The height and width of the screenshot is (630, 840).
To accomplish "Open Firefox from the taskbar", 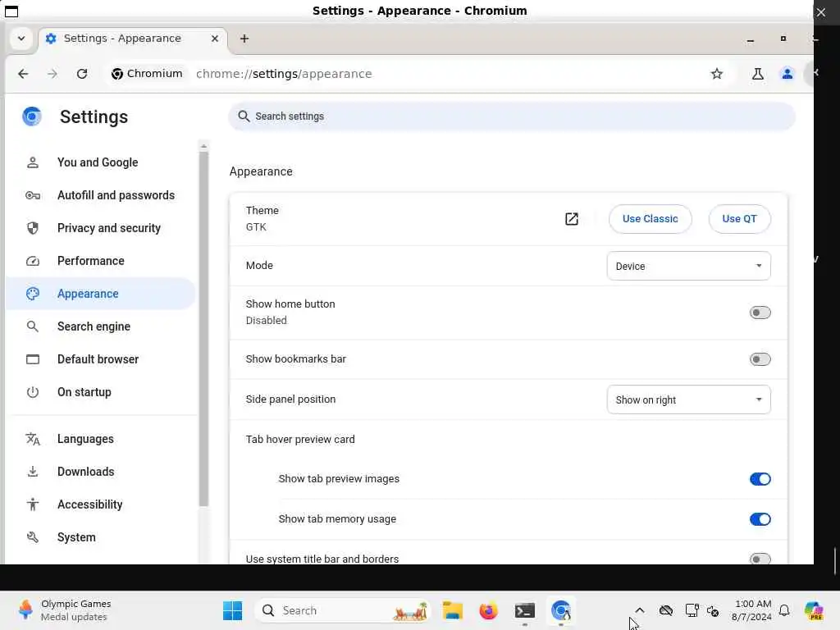I will [x=488, y=610].
